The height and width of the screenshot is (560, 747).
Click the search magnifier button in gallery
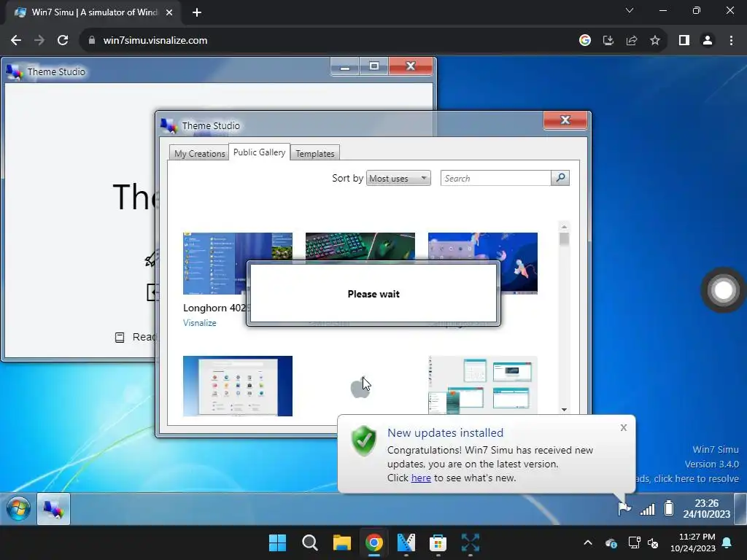560,178
